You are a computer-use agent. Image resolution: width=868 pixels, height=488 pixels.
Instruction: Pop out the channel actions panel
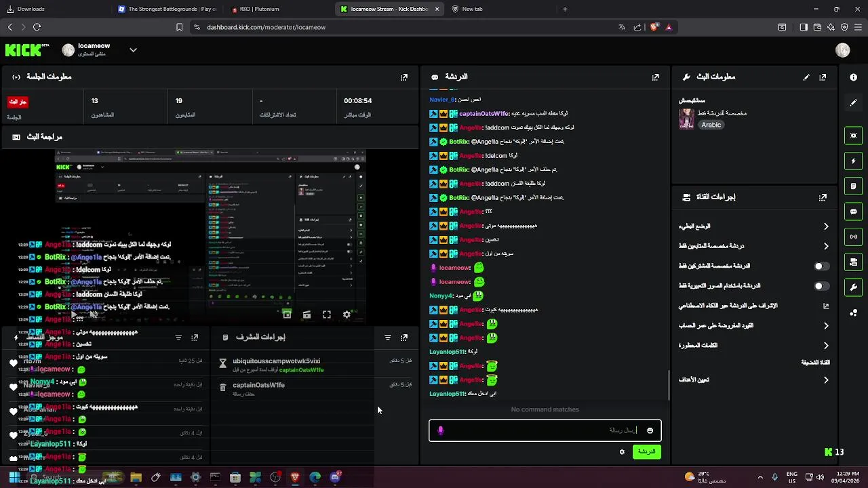click(x=823, y=197)
